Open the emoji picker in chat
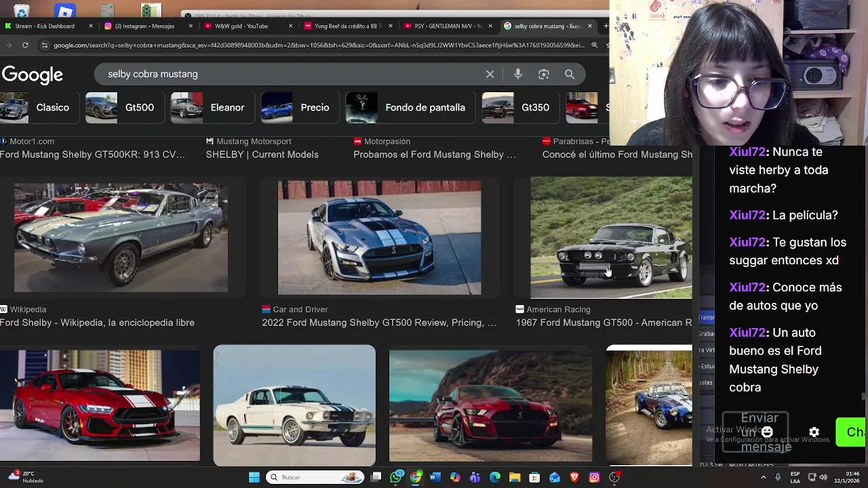Image resolution: width=868 pixels, height=488 pixels. tap(767, 432)
